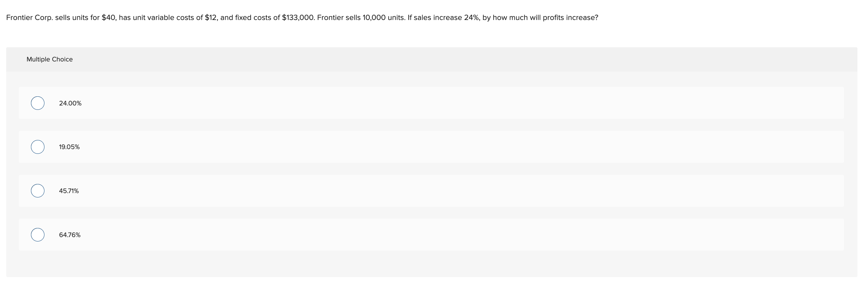Screen dimensions: 868x288
Task: Click the 19.05% answer label
Action: click(x=69, y=147)
